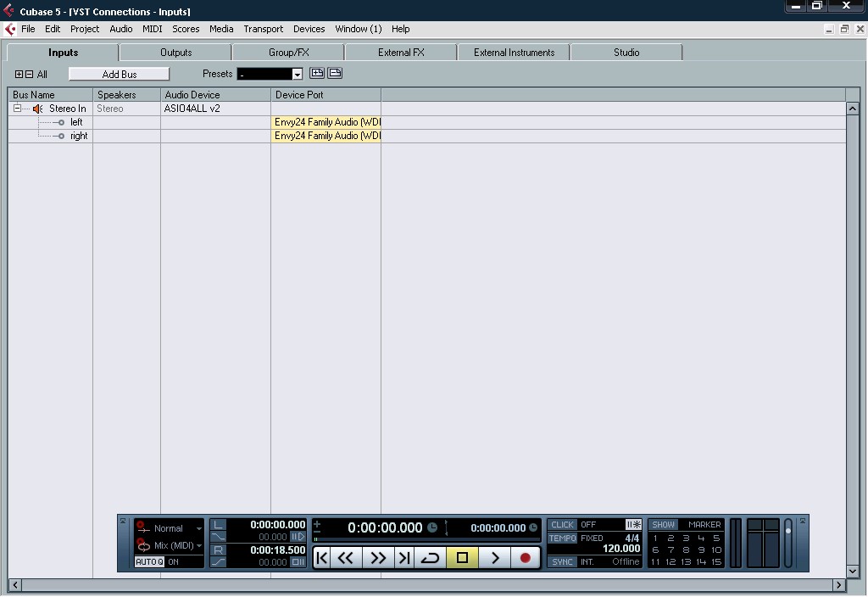Toggle the punch in button
The height and width of the screenshot is (597, 868).
(x=219, y=537)
